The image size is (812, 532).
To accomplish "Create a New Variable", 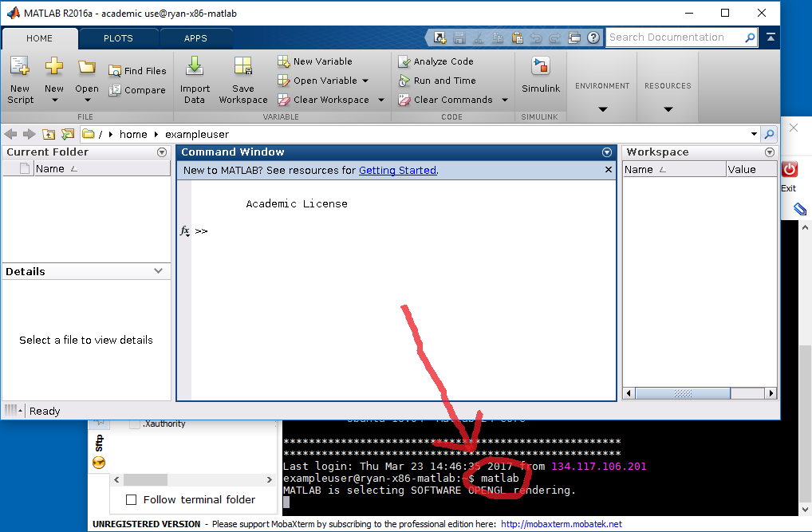I will click(315, 61).
